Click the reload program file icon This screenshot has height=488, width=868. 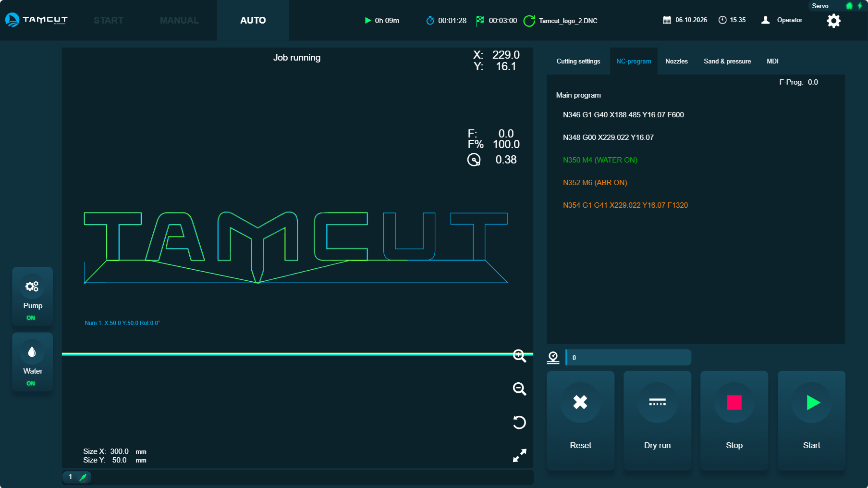529,21
